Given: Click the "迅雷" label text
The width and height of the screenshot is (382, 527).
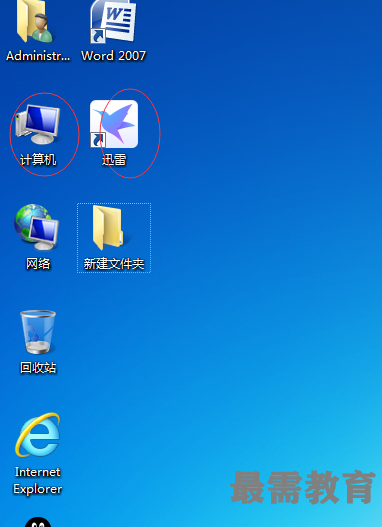Looking at the screenshot, I should pos(114,160).
